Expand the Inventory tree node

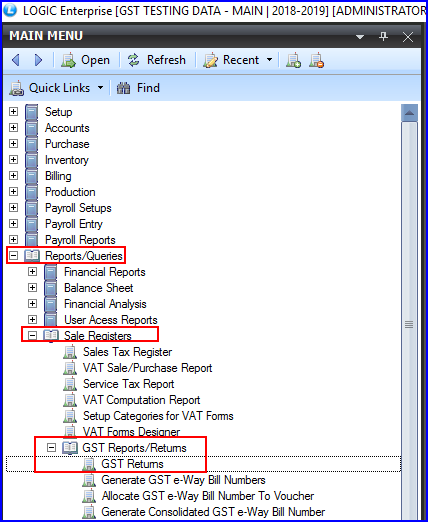[x=13, y=159]
